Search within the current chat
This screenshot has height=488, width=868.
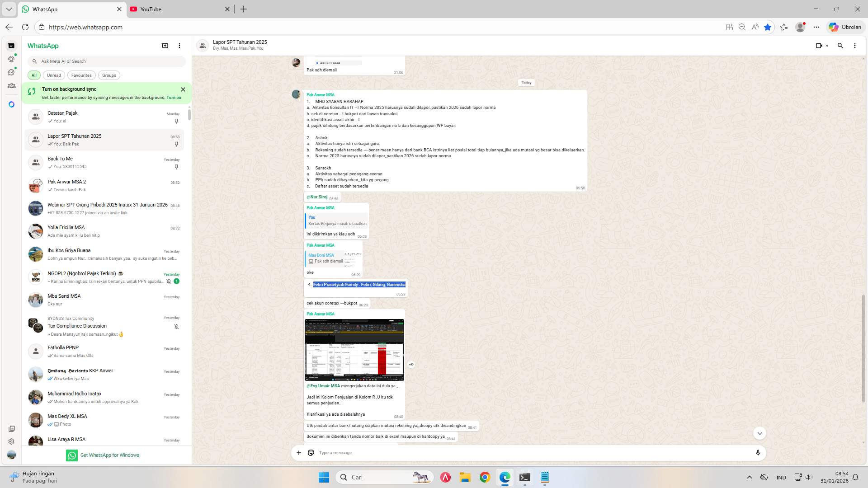click(840, 46)
